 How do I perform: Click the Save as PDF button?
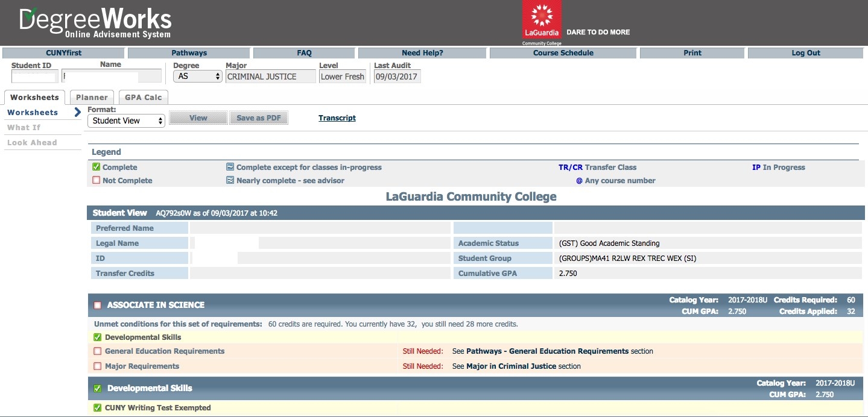259,118
